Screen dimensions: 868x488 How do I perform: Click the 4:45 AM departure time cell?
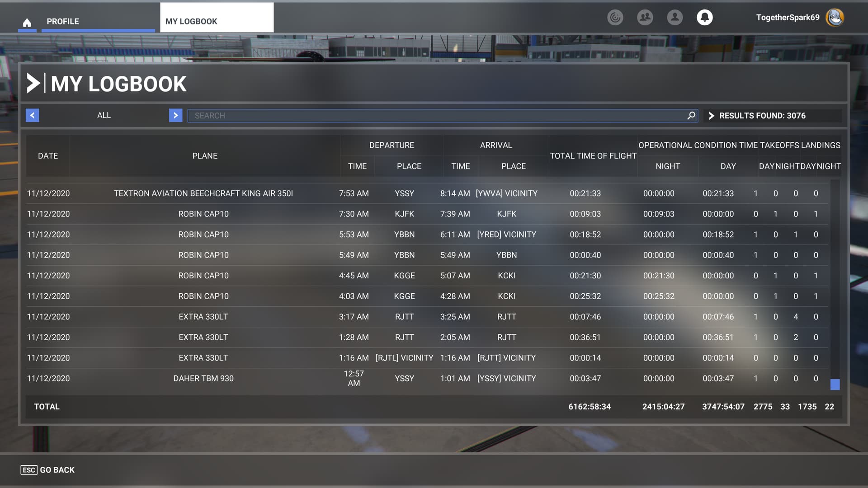pos(354,276)
